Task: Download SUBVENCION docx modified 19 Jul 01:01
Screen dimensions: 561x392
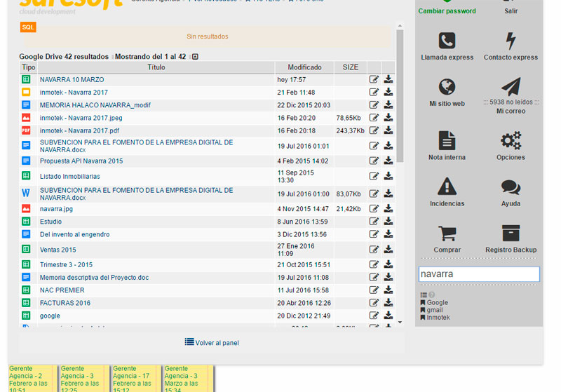Action: click(x=388, y=146)
